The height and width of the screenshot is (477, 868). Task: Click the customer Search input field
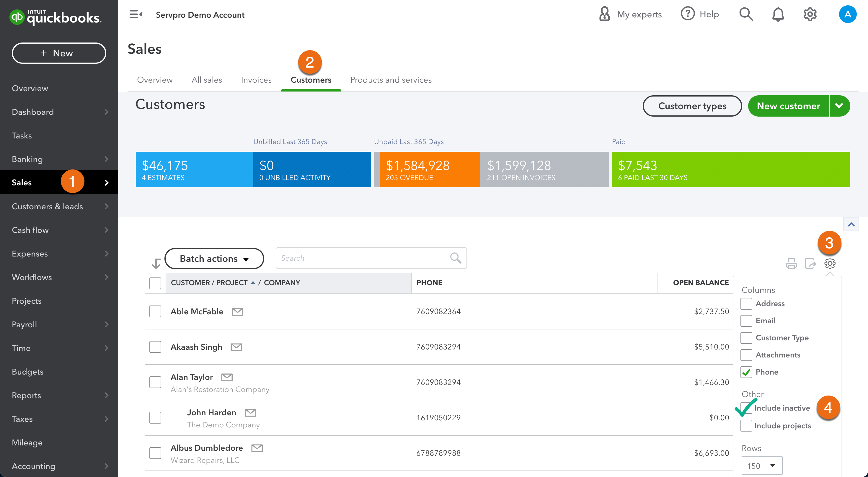point(362,258)
